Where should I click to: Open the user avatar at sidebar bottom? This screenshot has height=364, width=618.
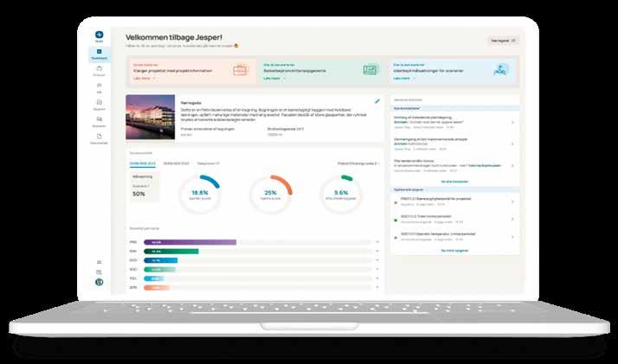(x=99, y=282)
